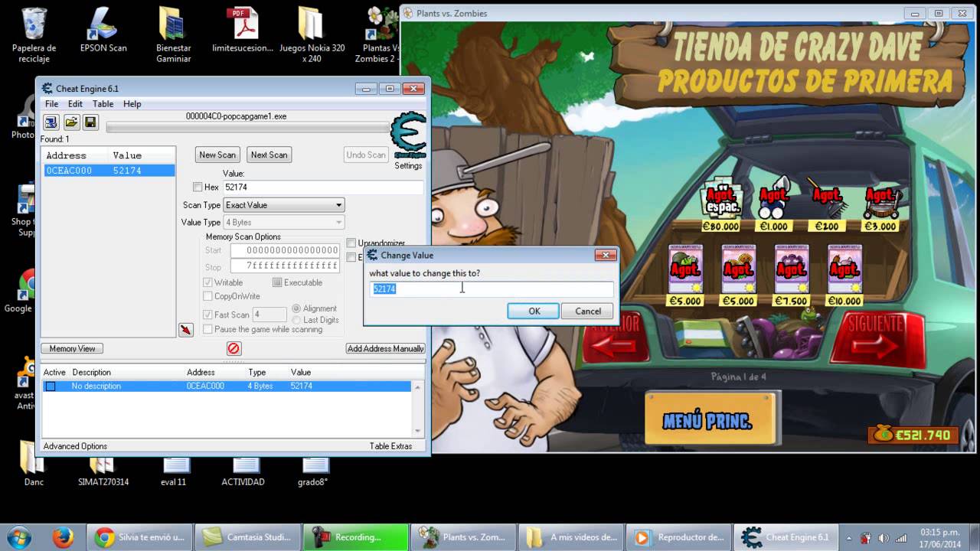
Task: Click Add Address Manually
Action: [x=386, y=348]
